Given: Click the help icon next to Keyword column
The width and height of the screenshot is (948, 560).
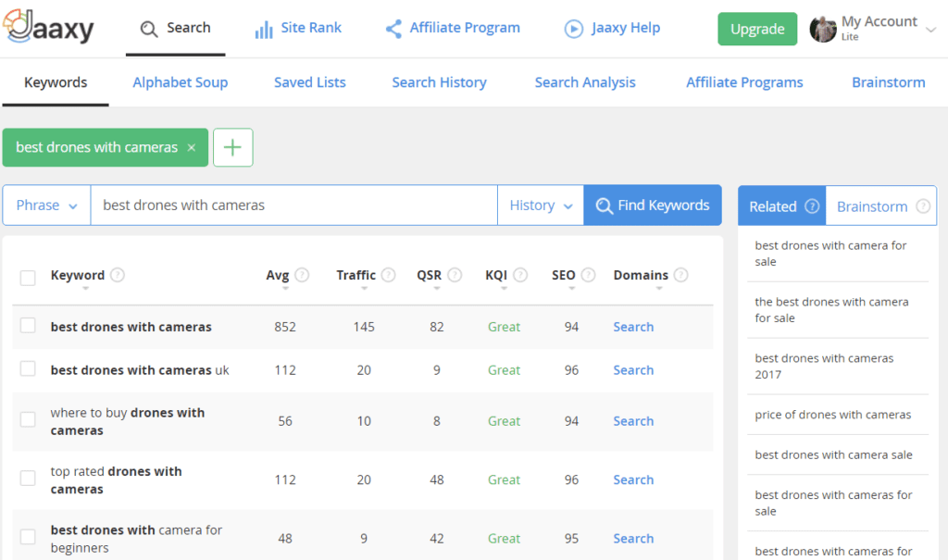Looking at the screenshot, I should tap(118, 275).
